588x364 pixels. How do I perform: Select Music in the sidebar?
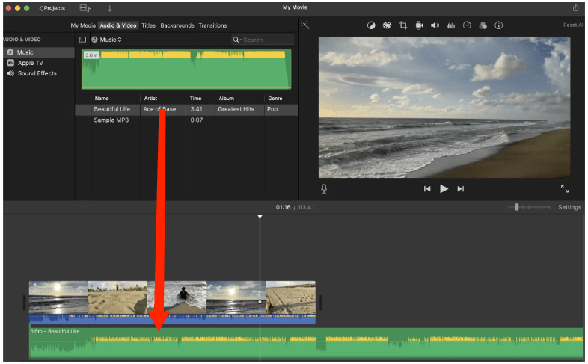pos(39,52)
